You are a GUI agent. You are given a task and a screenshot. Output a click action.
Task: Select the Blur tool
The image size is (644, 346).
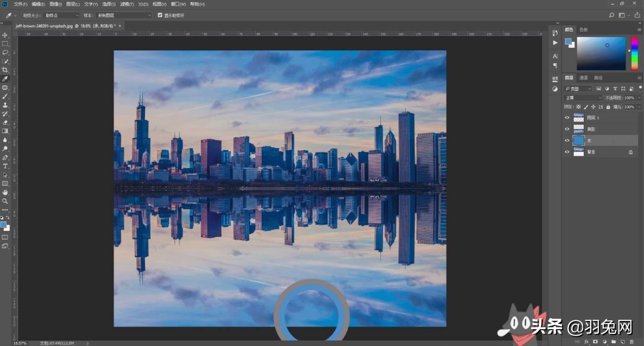[5, 140]
